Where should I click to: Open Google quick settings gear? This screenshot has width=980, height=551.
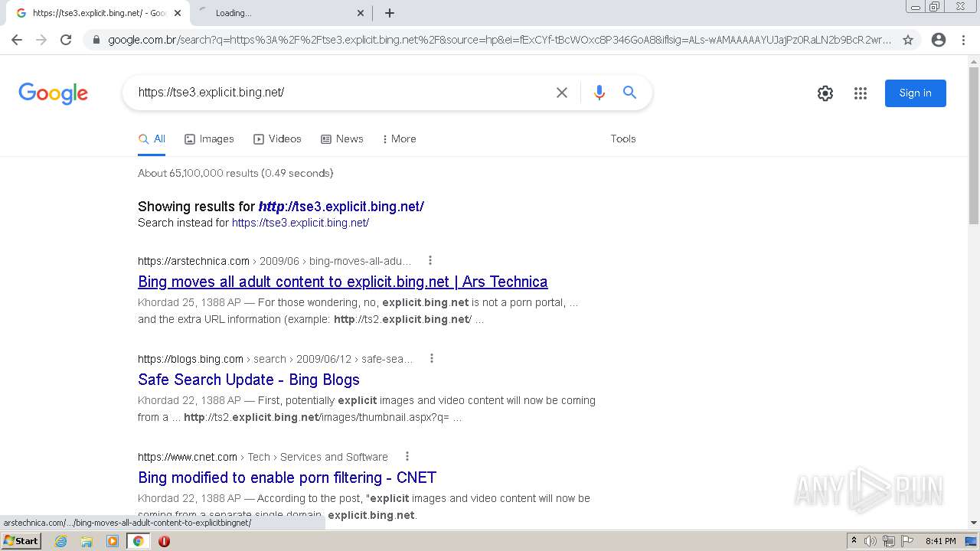[825, 93]
